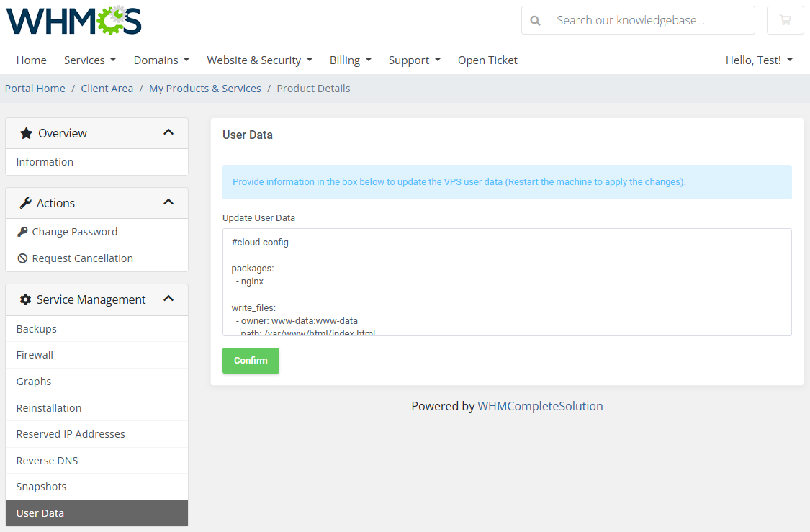This screenshot has height=532, width=810.
Task: Switch to the Home menu item
Action: tap(31, 60)
